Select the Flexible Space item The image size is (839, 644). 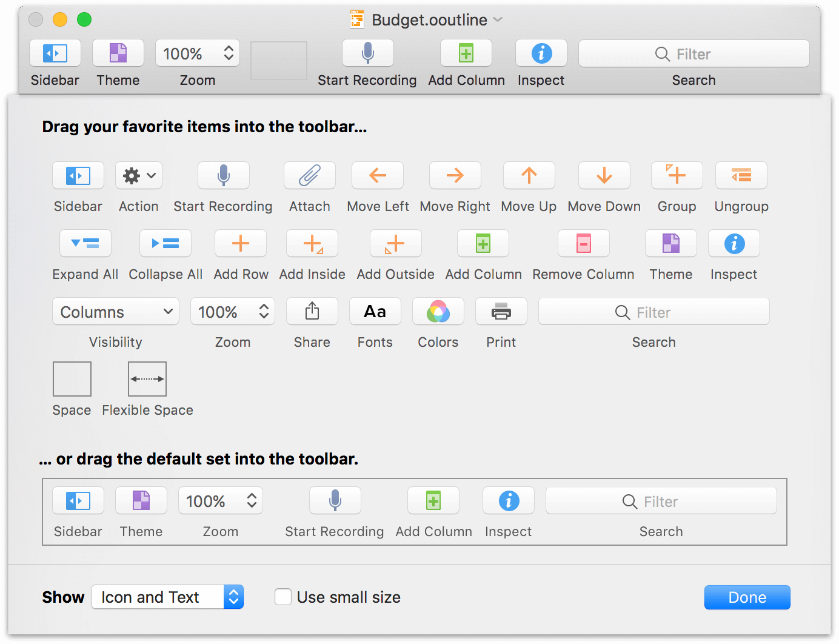[147, 379]
